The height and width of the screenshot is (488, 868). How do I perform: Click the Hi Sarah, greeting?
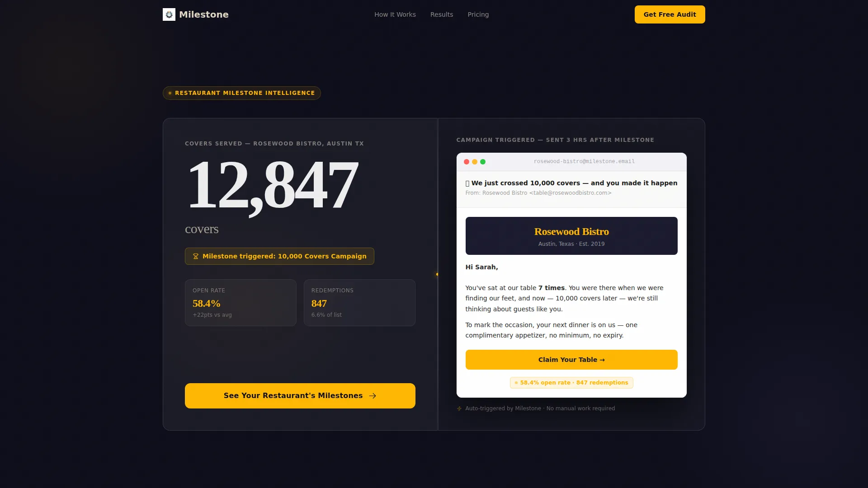pos(482,267)
